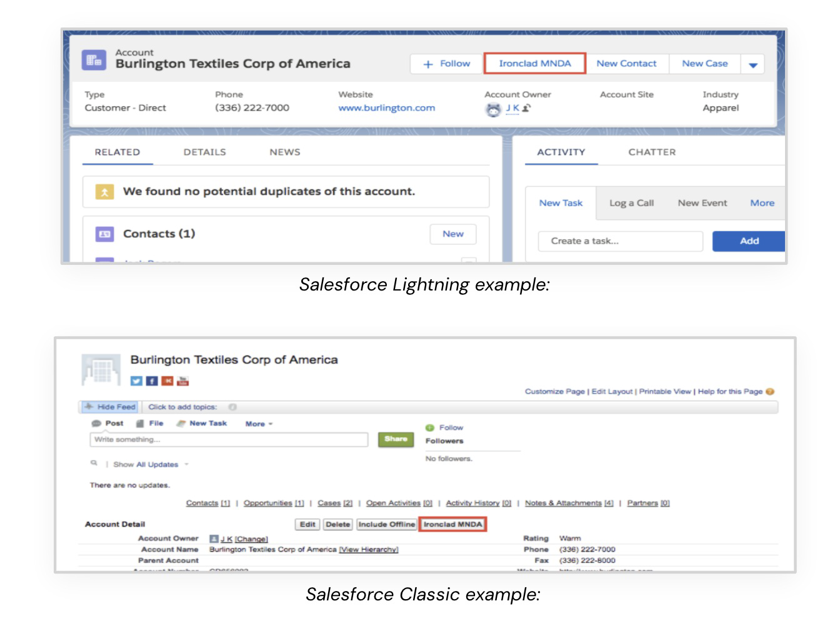This screenshot has width=840, height=621.
Task: Open the YouTube icon in Classic header
Action: [183, 380]
